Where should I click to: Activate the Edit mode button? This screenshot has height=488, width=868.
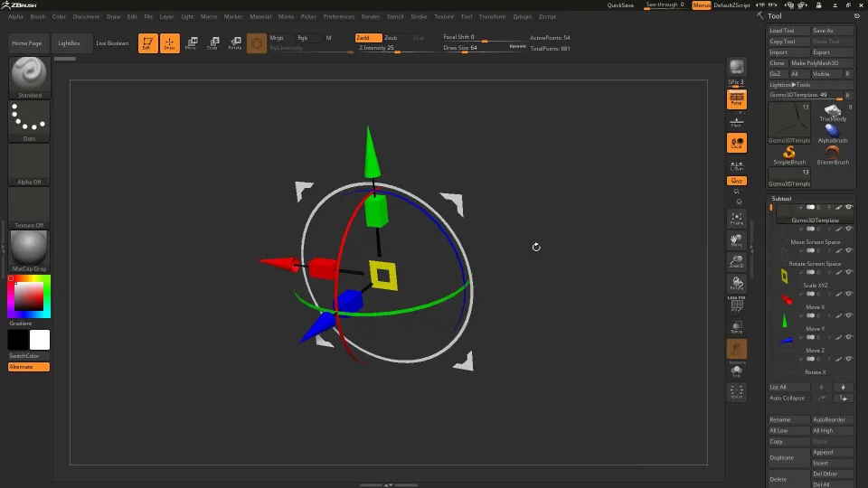147,43
